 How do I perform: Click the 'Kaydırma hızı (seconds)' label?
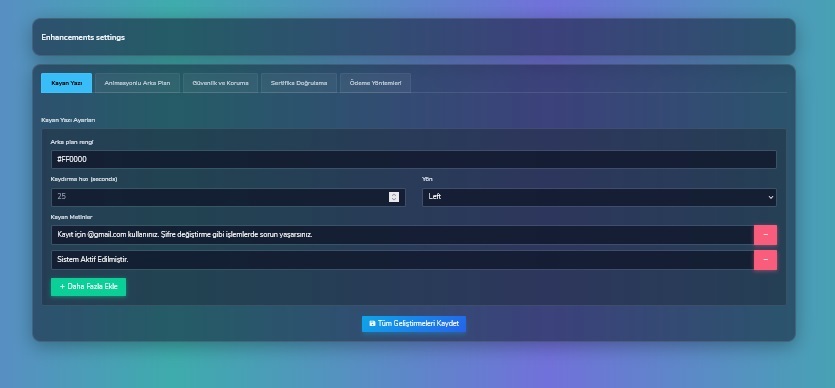pos(84,179)
